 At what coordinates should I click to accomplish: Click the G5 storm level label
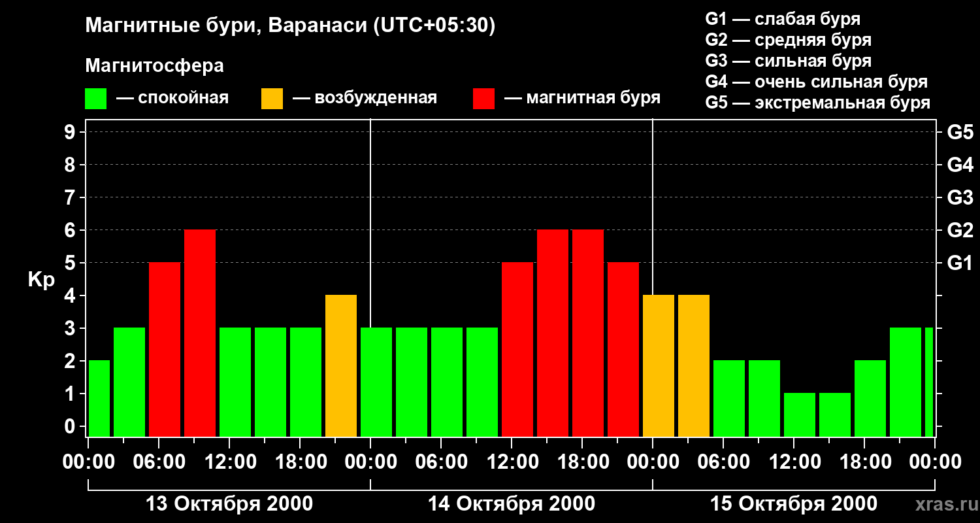pyautogui.click(x=960, y=132)
